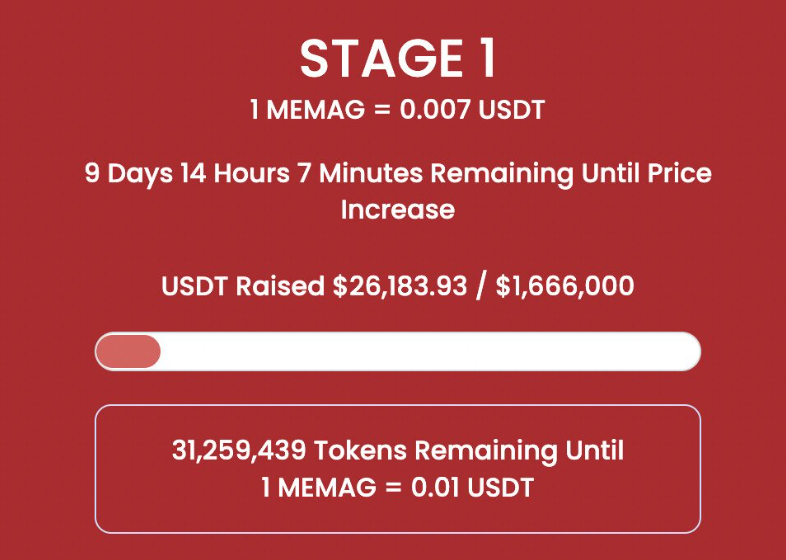Click the right end of the progress bar
This screenshot has height=560, width=786.
[x=692, y=352]
